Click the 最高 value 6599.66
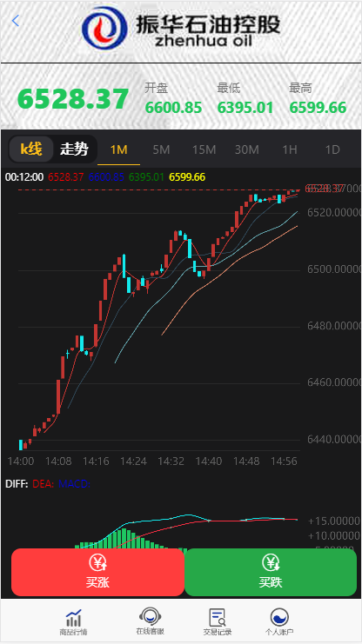The width and height of the screenshot is (362, 644). click(318, 108)
